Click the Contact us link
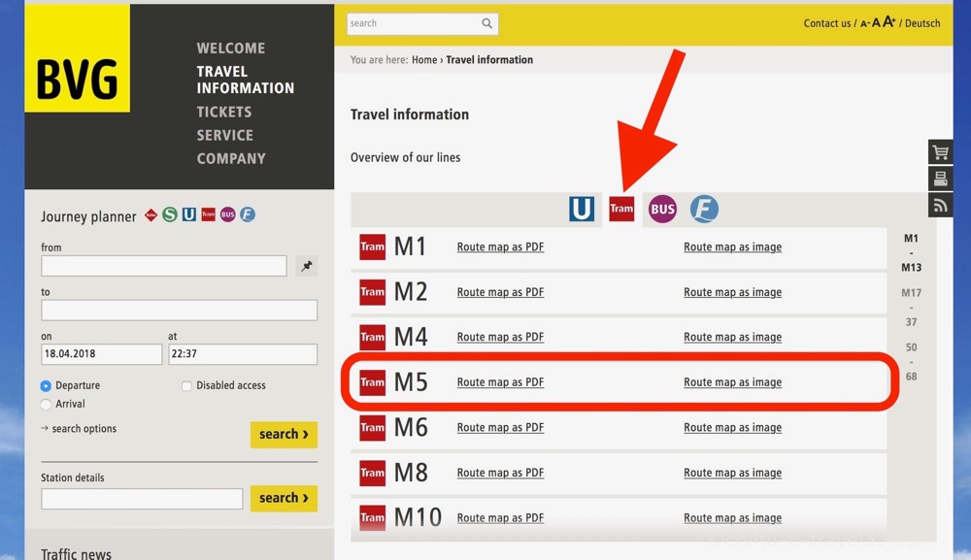The image size is (971, 560). click(x=826, y=23)
